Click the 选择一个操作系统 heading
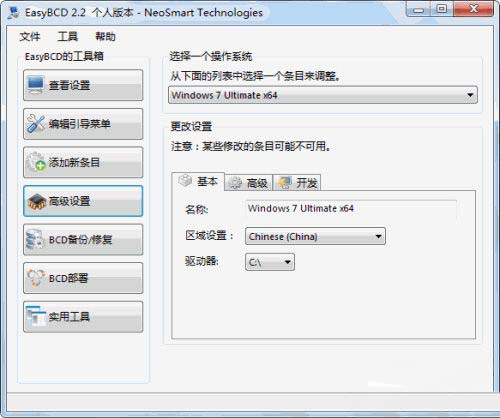The image size is (500, 418). click(211, 56)
